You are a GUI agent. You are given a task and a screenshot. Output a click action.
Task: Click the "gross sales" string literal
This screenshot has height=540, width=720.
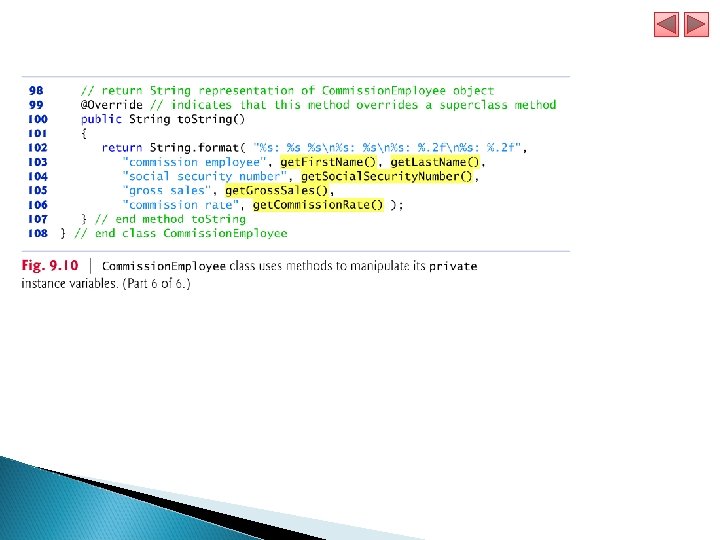tap(167, 191)
